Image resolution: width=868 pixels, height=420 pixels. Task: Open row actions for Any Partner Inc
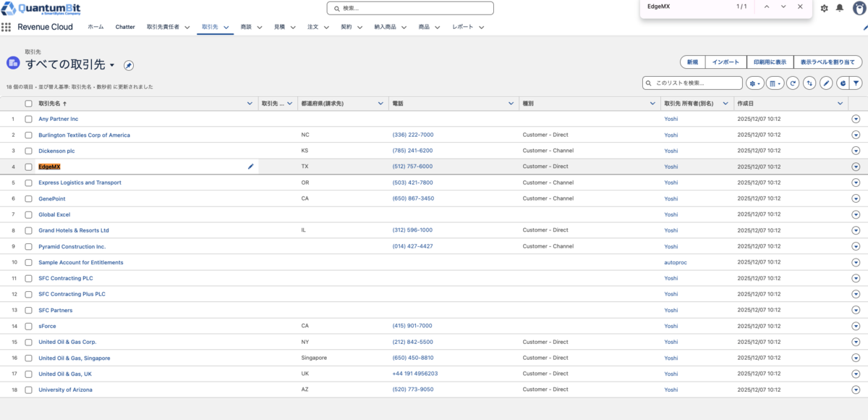click(856, 119)
